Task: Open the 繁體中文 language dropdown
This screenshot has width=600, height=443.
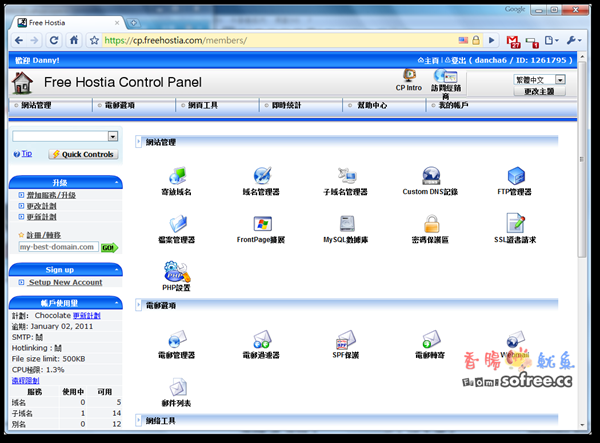Action: (540, 80)
